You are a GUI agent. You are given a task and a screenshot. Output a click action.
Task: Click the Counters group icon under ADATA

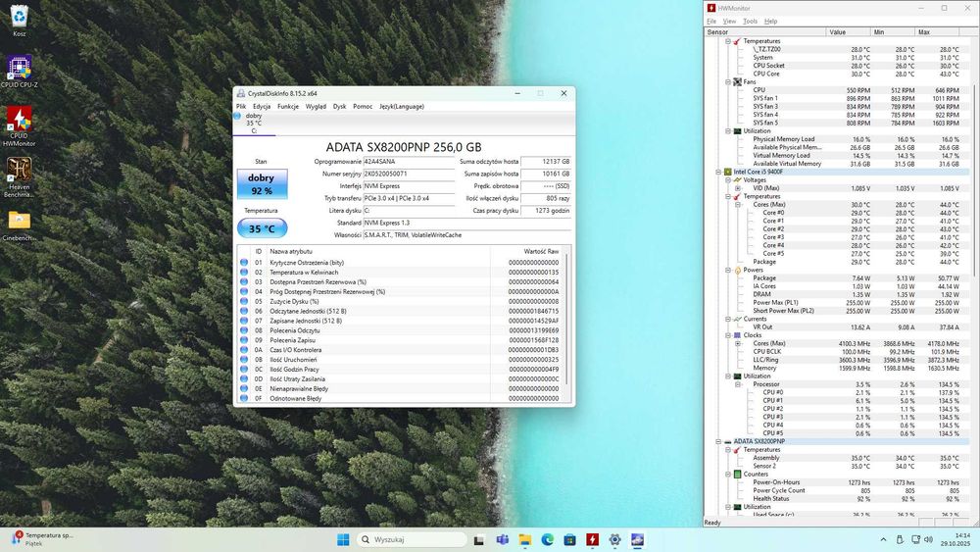click(738, 475)
